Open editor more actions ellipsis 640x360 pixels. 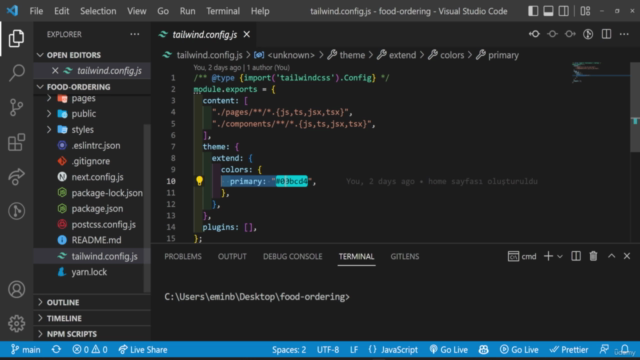pyautogui.click(x=624, y=34)
